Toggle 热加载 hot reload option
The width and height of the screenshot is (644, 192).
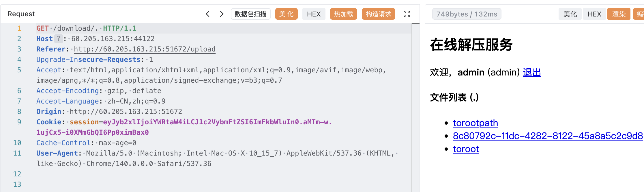click(343, 14)
